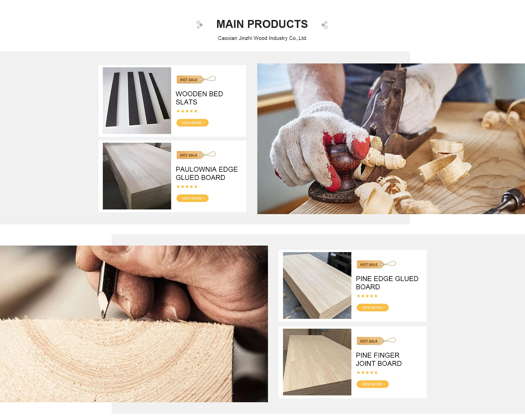525x420 pixels.
Task: Click the diamond ornament right of Main Products
Action: (325, 25)
